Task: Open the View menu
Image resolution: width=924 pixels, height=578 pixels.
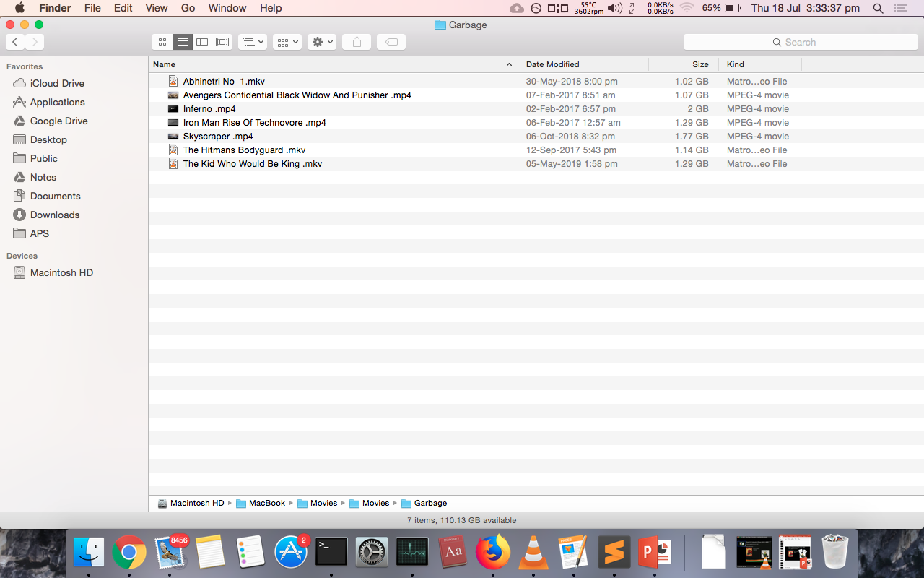Action: pos(156,8)
